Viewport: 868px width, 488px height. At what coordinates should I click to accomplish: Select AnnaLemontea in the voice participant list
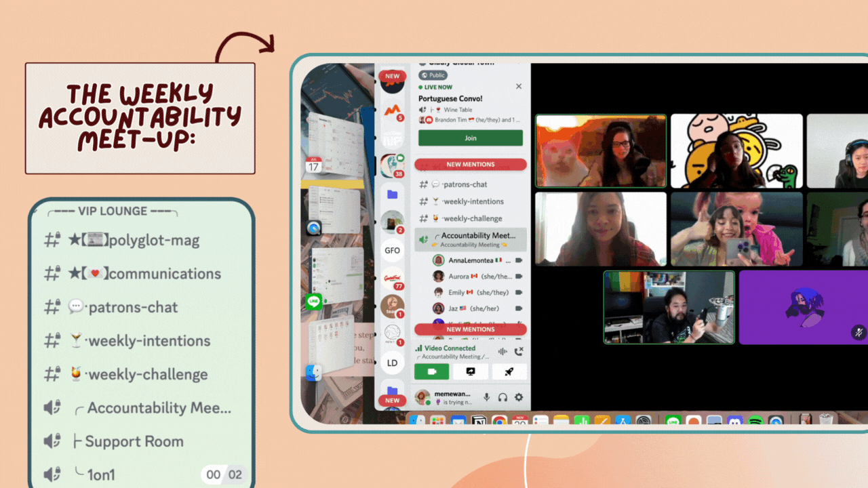[477, 260]
